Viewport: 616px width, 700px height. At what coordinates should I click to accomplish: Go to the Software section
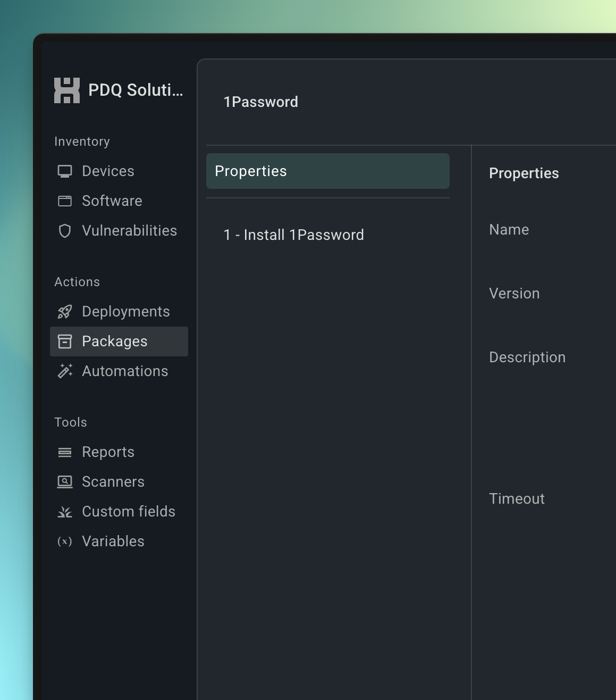click(119, 201)
